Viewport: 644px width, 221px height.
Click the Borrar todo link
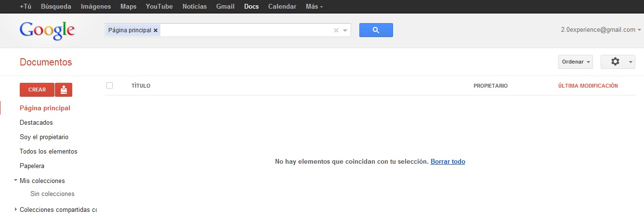447,162
